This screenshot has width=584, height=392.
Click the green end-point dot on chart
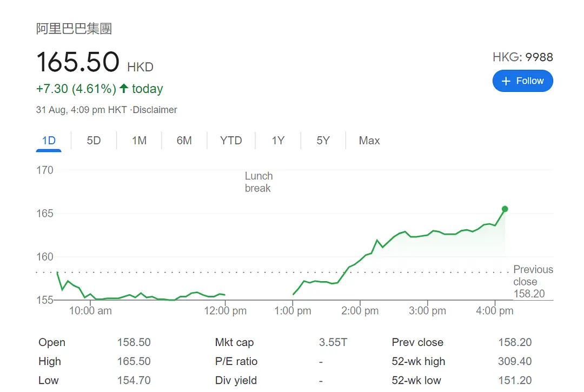(505, 209)
